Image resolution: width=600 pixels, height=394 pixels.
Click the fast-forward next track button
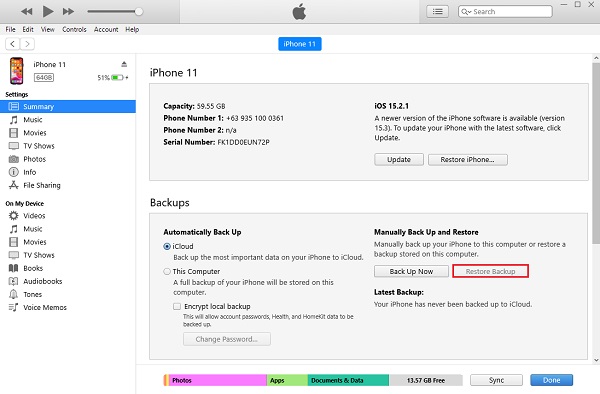[68, 11]
